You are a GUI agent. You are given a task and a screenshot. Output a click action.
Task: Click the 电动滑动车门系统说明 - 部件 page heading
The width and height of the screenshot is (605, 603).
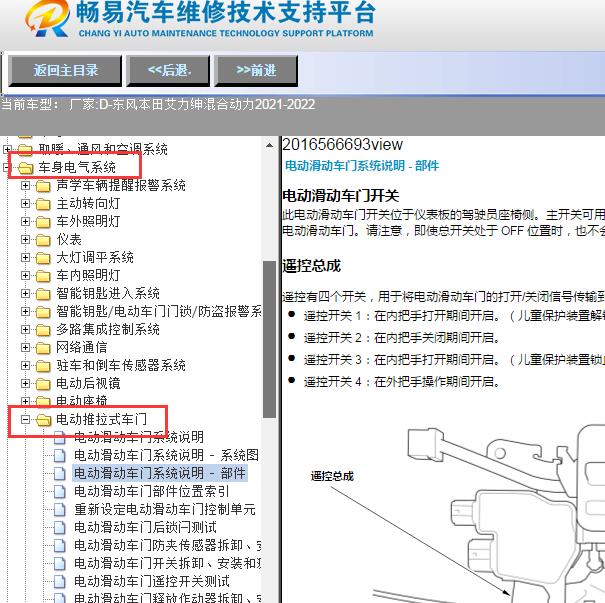pos(362,166)
